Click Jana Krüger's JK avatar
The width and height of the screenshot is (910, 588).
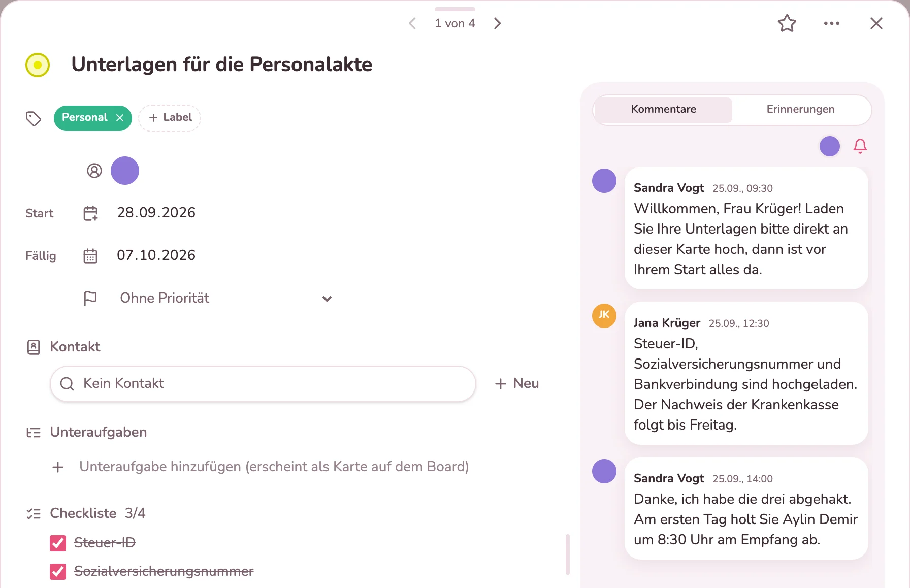point(604,316)
